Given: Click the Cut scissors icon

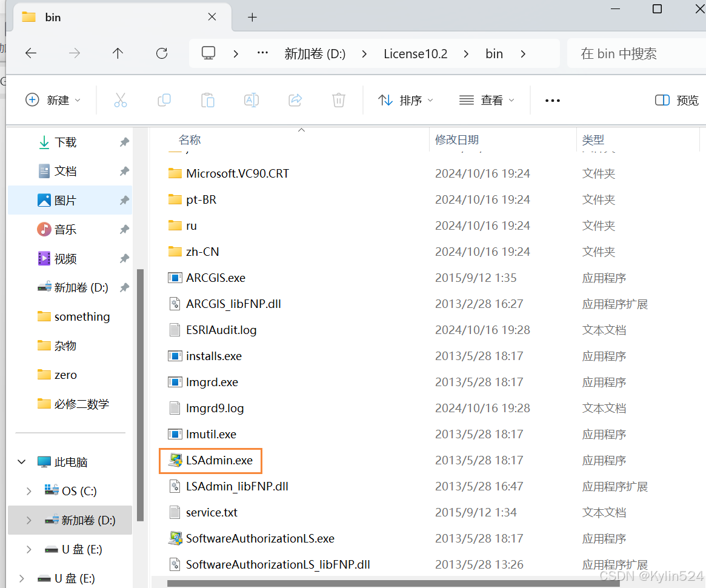Looking at the screenshot, I should tap(120, 100).
